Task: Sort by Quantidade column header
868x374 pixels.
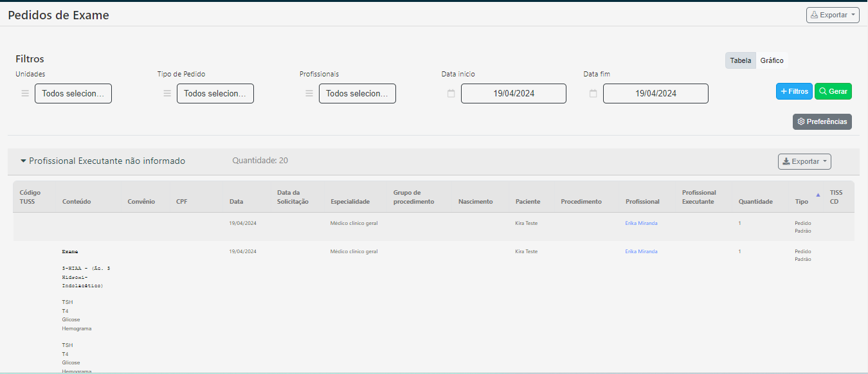Action: click(x=755, y=202)
